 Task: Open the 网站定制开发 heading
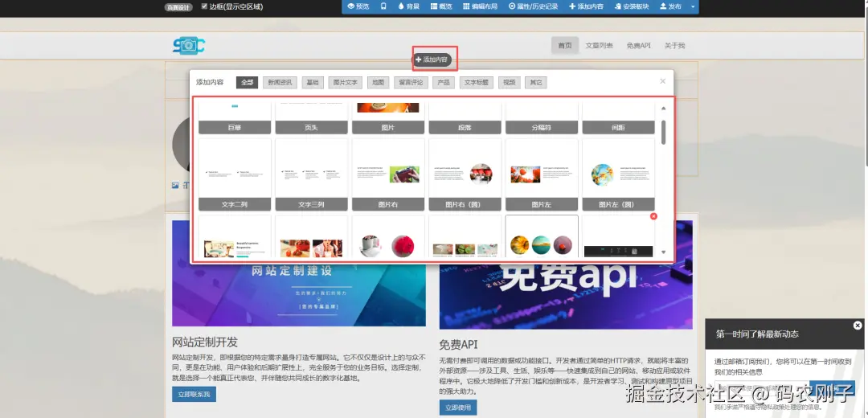pos(205,342)
